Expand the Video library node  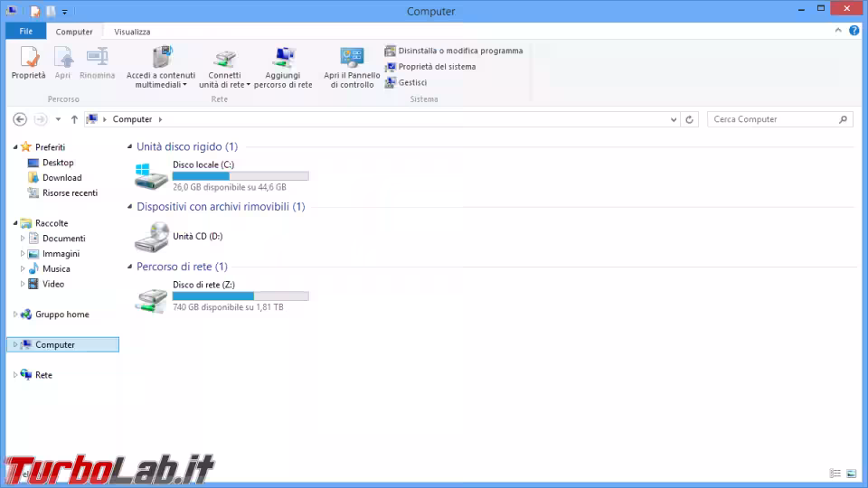pos(23,284)
